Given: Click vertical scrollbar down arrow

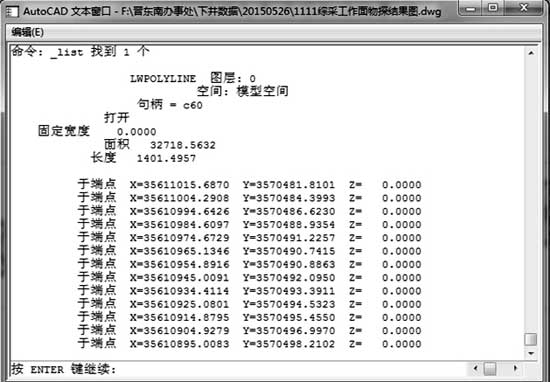Looking at the screenshot, I should (531, 353).
